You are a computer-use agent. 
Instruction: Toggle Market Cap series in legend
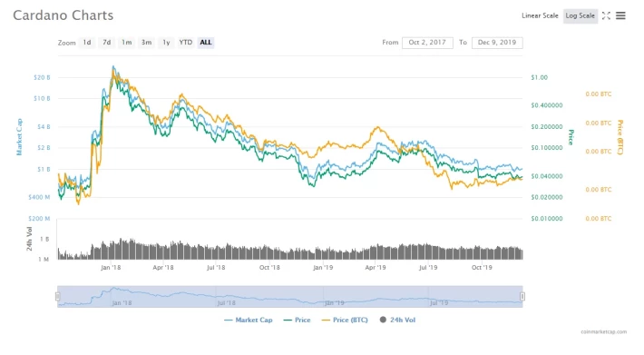click(x=249, y=320)
